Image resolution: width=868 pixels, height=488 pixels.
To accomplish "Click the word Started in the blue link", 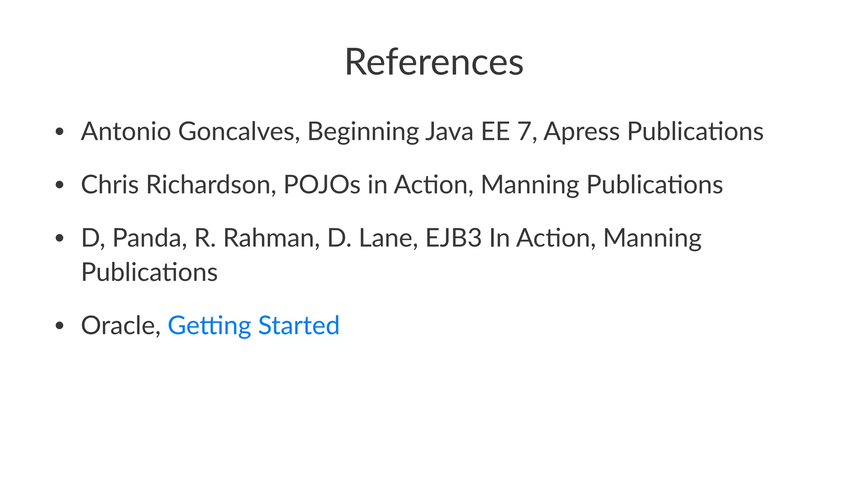I will [298, 325].
